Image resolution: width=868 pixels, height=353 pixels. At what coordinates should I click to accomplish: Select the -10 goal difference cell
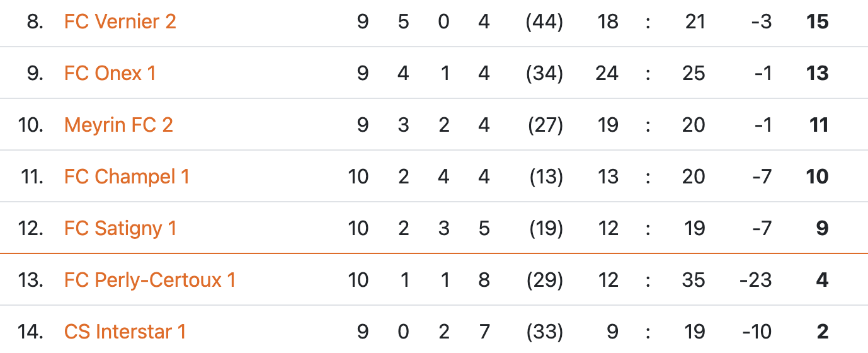pyautogui.click(x=757, y=332)
